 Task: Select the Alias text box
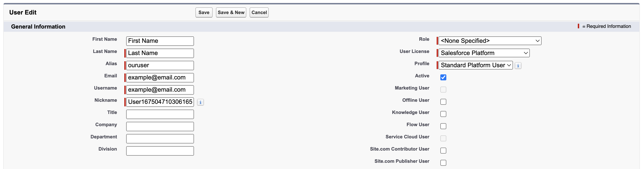160,65
